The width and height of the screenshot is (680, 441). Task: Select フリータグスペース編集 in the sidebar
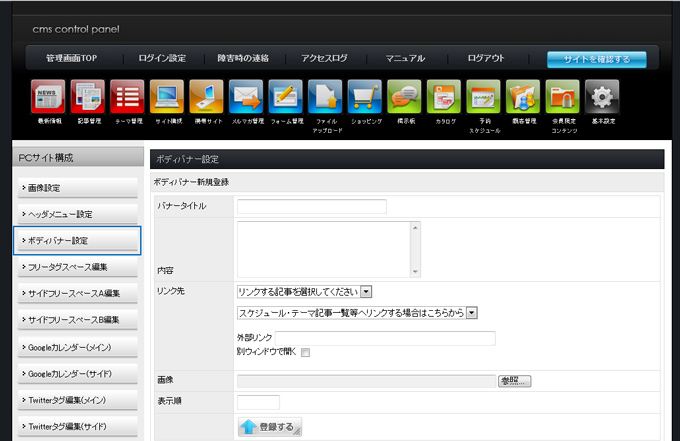click(78, 267)
